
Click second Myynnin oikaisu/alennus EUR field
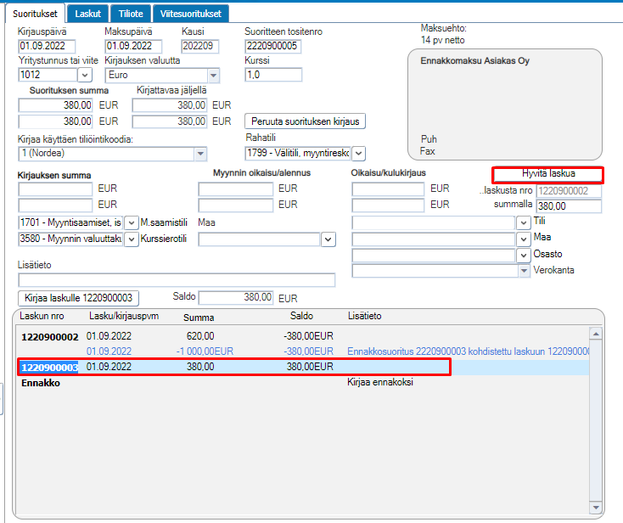click(236, 205)
